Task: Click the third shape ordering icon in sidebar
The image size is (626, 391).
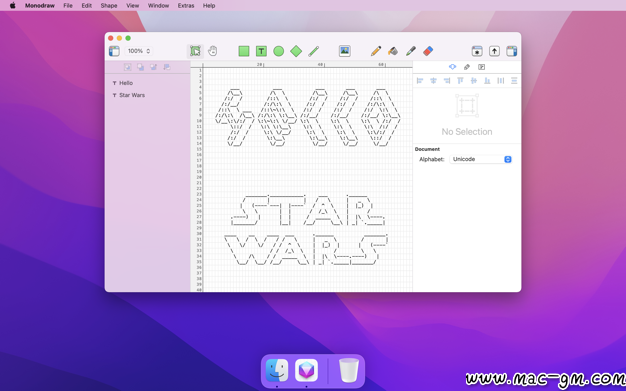Action: click(x=154, y=67)
